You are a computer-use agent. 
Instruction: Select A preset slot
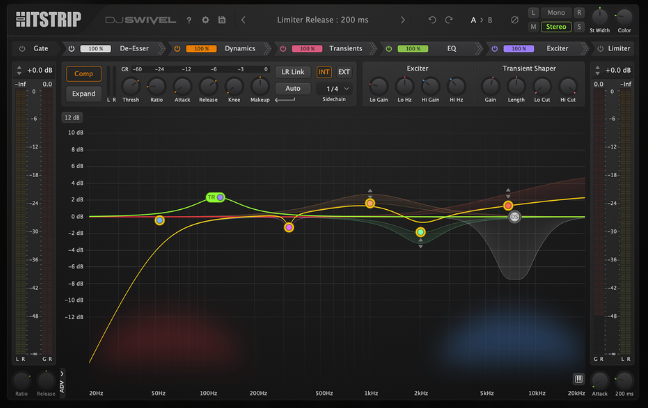(473, 20)
